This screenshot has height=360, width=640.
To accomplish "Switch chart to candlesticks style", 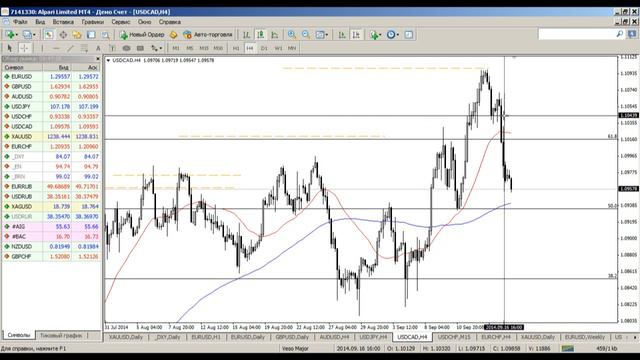I will point(260,35).
